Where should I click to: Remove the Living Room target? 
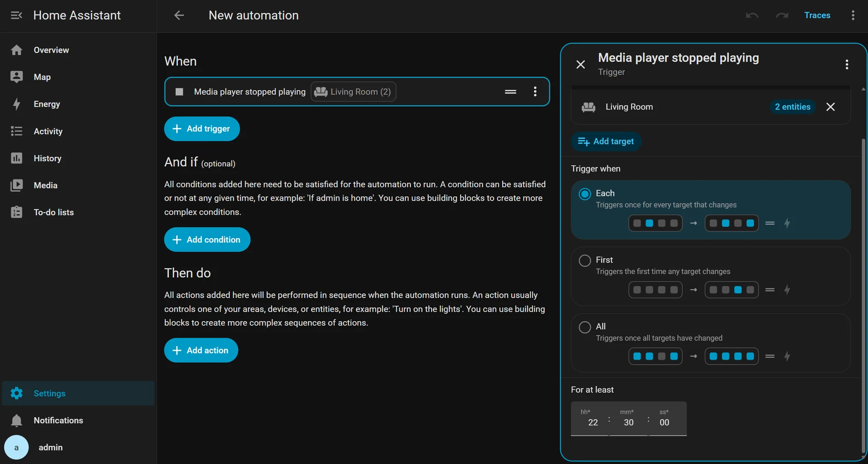(x=830, y=107)
